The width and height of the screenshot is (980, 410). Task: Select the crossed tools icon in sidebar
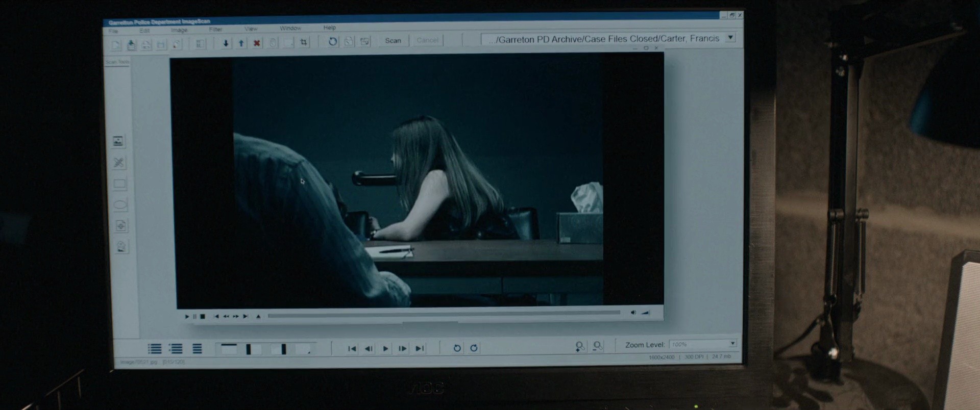pos(119,163)
